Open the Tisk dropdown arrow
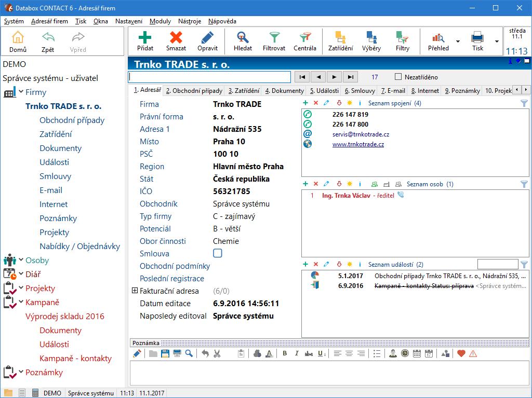Viewport: 532px width, 398px height. [x=497, y=42]
